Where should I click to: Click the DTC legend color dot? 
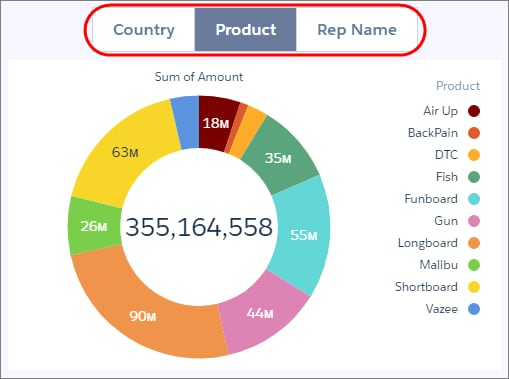coord(474,155)
